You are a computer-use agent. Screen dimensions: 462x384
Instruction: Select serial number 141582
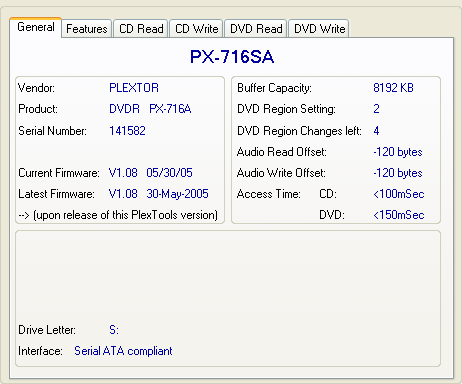127,131
